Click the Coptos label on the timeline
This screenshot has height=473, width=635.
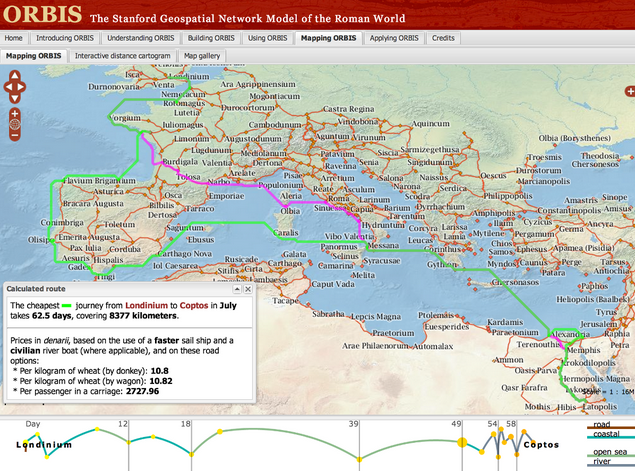541,445
